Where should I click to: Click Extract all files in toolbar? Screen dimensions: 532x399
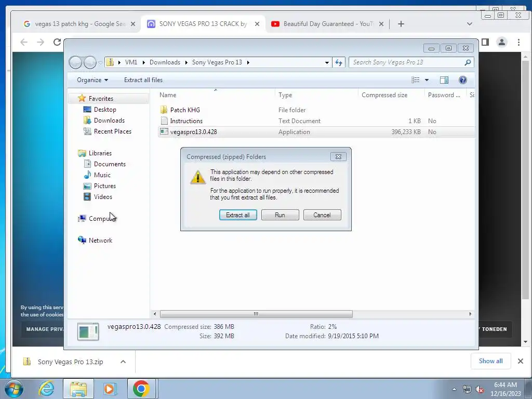(x=143, y=80)
